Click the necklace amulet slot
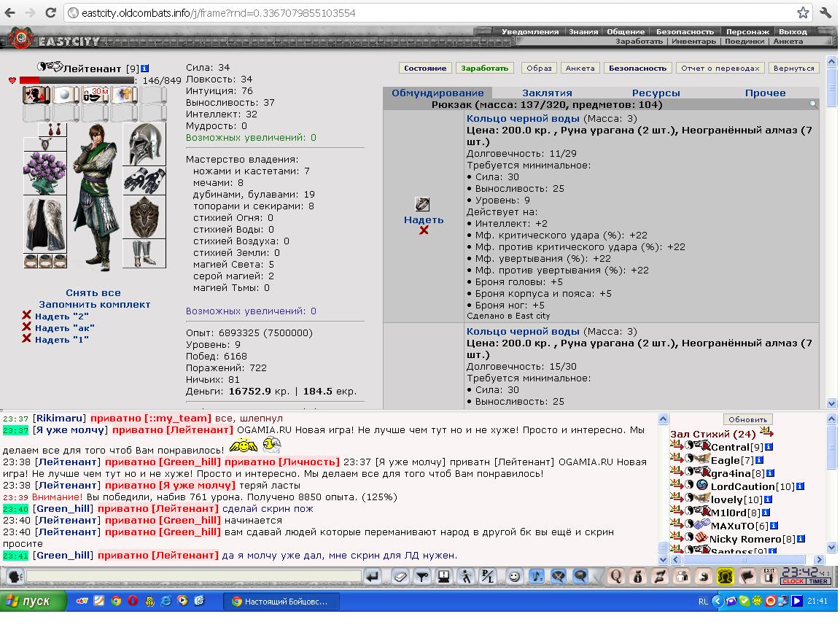840x630 pixels. click(x=45, y=144)
